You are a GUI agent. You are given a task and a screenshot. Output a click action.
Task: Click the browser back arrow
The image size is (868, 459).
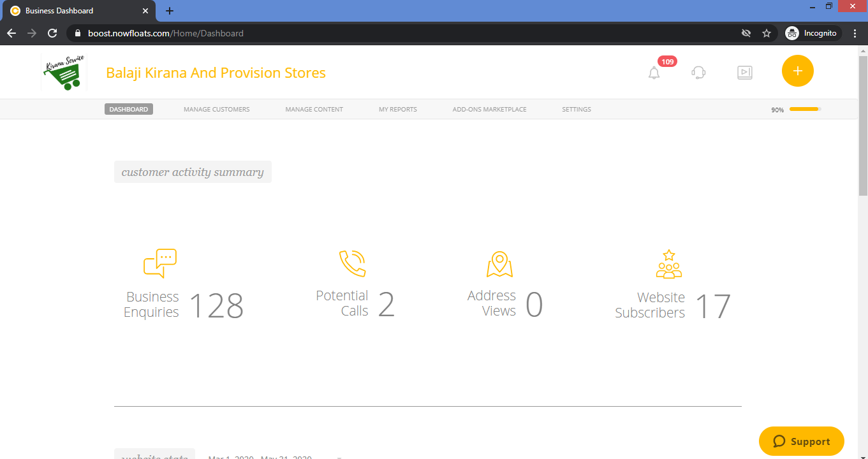coord(11,33)
